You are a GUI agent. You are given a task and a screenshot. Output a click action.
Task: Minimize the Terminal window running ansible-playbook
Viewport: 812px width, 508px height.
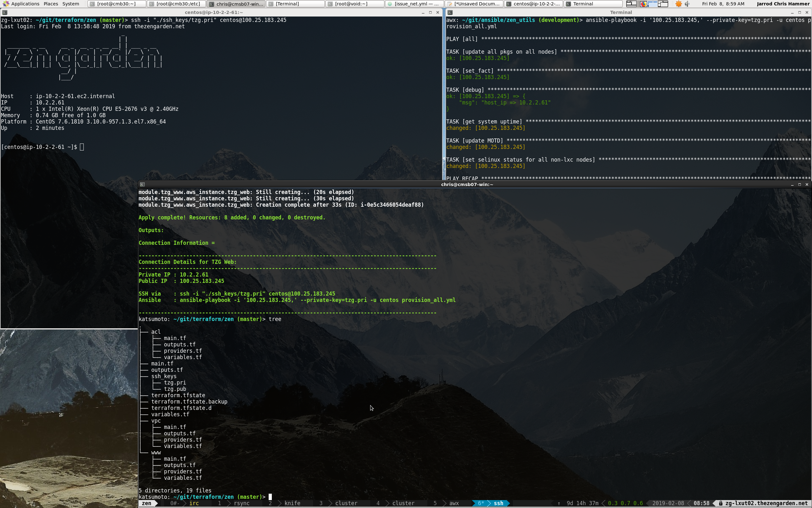792,12
